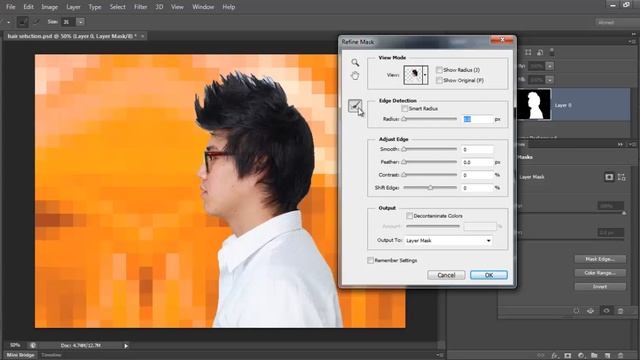Screen dimensions: 640x360
Task: Click the Feather slider handle
Action: point(404,162)
